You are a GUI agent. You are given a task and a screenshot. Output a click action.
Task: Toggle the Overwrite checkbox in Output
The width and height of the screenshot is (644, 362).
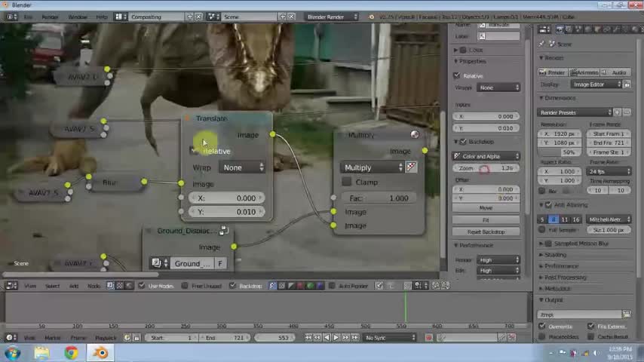point(542,327)
